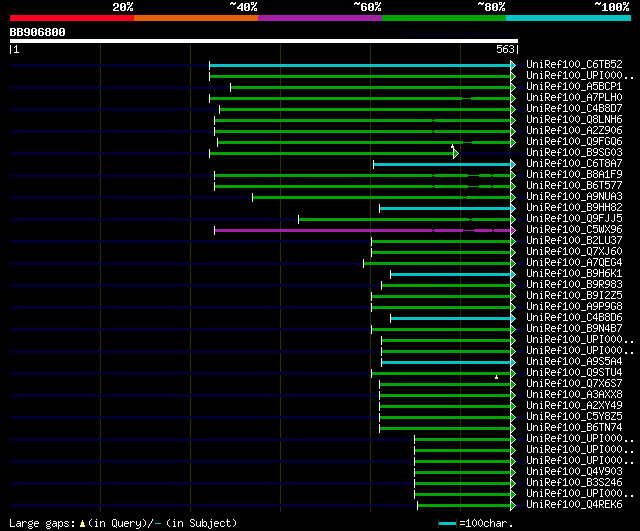Select the UniRef100_B9N4B7 label
640x531 pixels.
pos(574,329)
